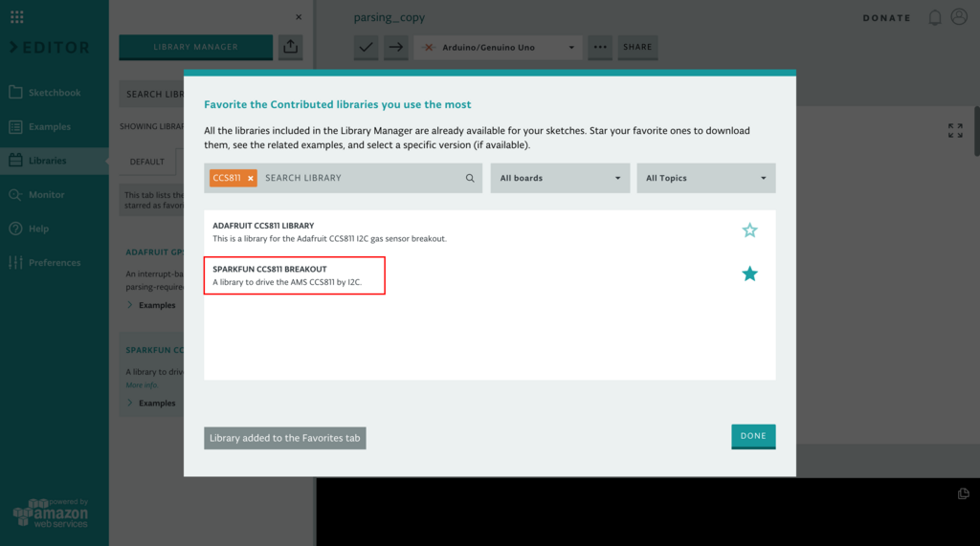Click the Examples list icon

pos(15,127)
